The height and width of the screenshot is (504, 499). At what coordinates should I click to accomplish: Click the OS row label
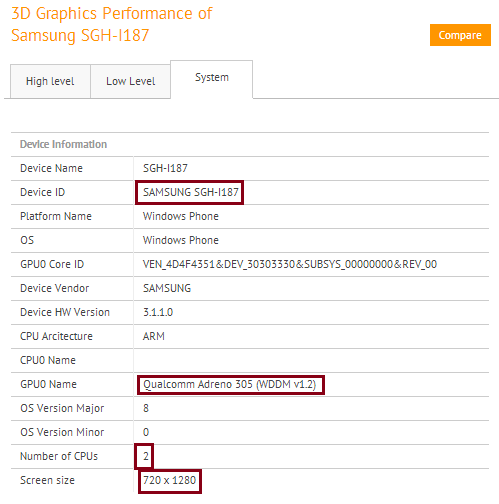27,240
